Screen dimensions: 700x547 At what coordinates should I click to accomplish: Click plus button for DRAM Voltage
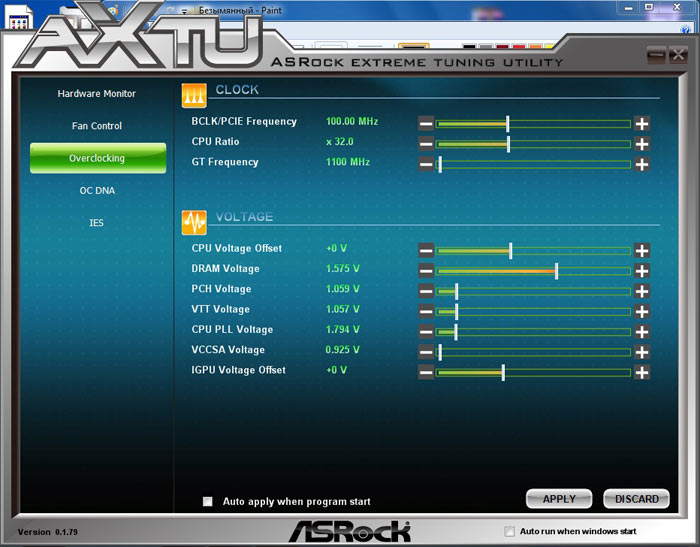point(642,270)
